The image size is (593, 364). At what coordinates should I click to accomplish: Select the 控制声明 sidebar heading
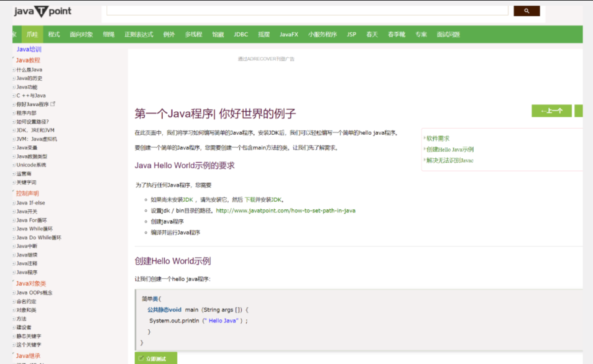tap(27, 193)
